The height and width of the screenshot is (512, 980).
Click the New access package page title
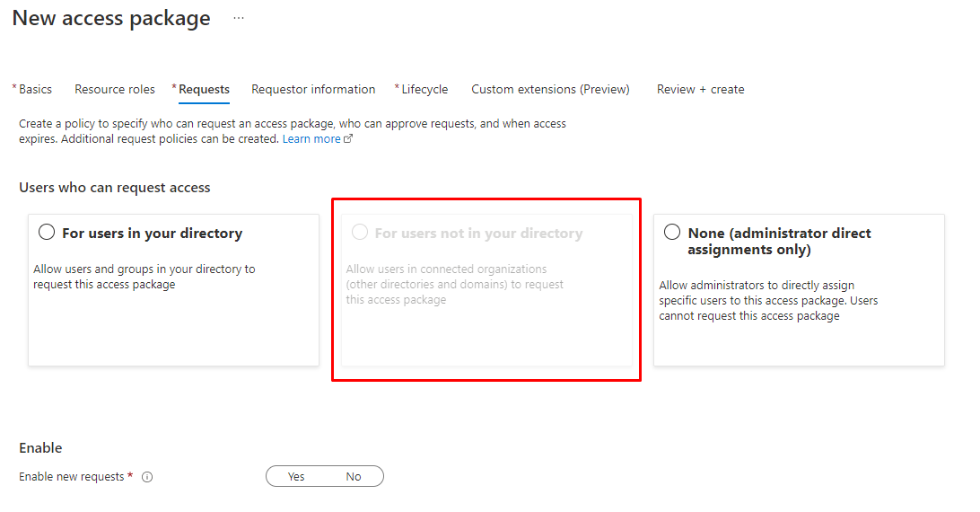111,18
